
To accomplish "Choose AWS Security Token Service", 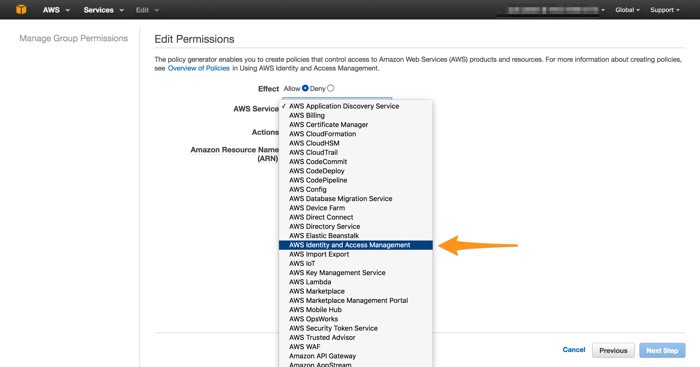I will [x=356, y=328].
